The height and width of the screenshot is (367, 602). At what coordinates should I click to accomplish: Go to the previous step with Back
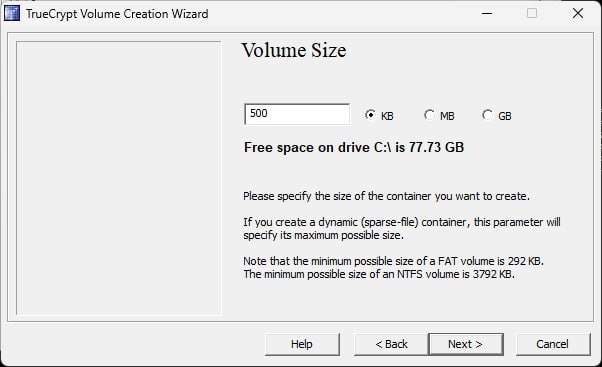tap(391, 344)
